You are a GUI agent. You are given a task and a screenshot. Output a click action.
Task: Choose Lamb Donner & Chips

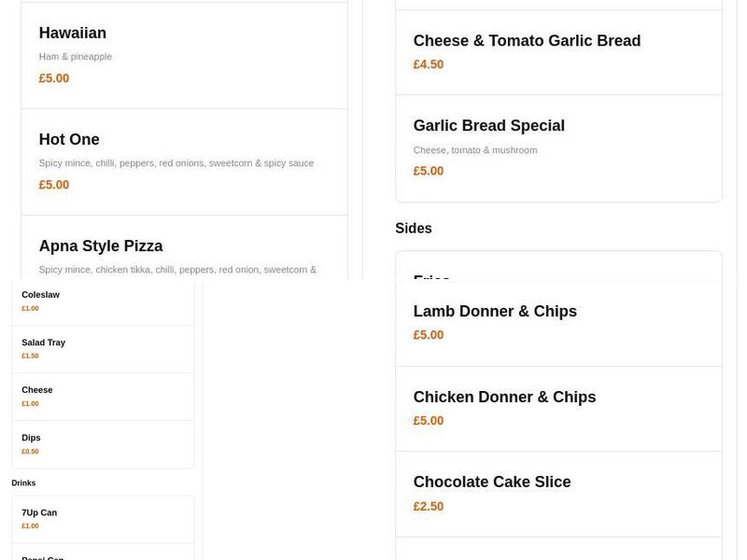coord(495,311)
